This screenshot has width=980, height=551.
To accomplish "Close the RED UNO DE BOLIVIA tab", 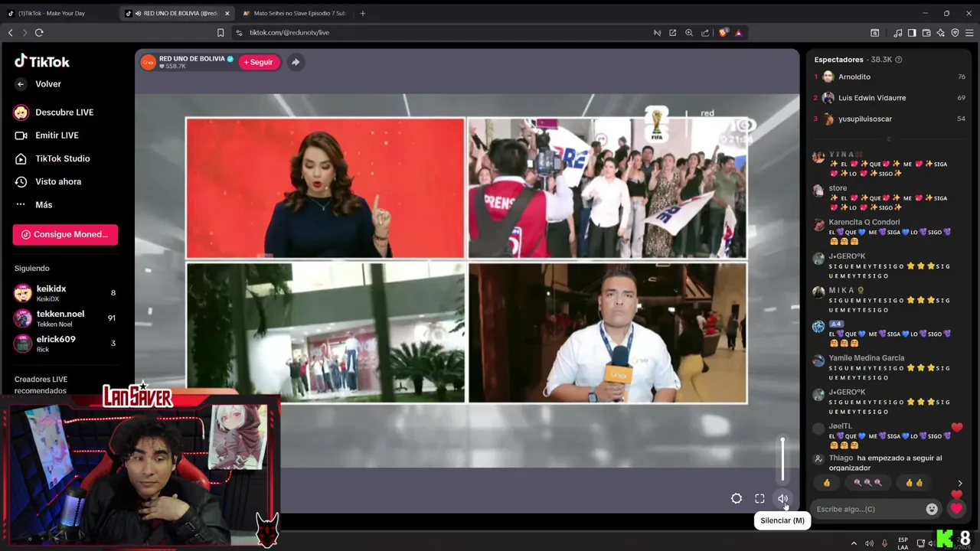I will (x=227, y=13).
